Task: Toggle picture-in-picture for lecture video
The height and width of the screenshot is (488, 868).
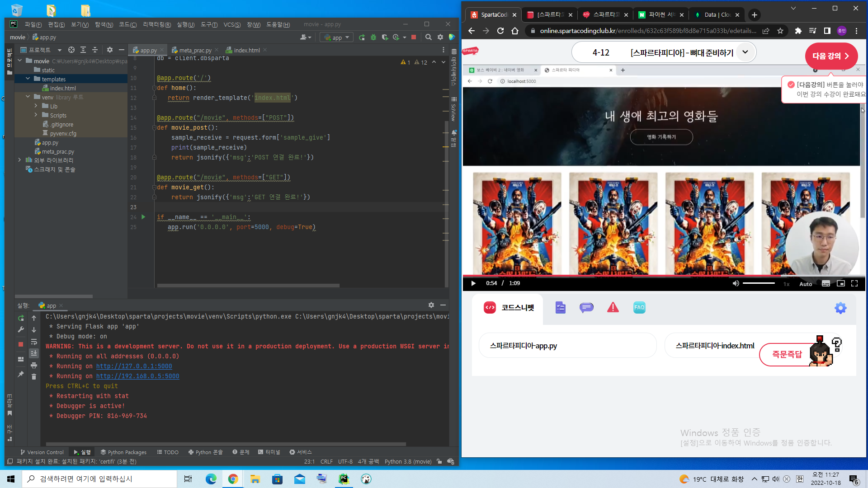Action: (x=841, y=283)
